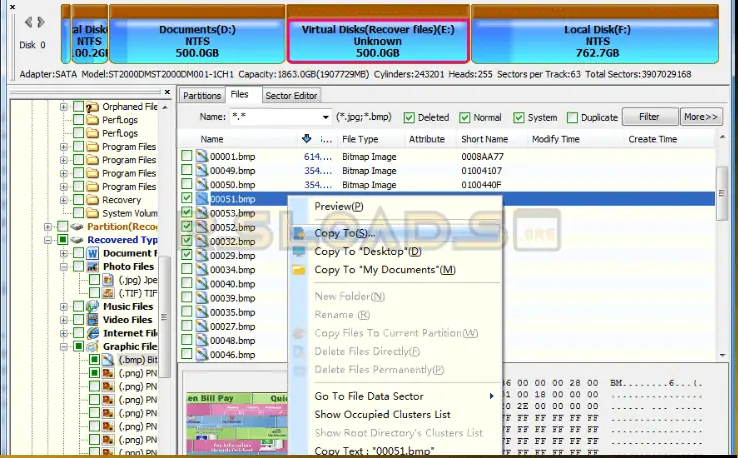Choose Show Occupied Clusters List
This screenshot has width=738, height=458.
click(x=382, y=415)
